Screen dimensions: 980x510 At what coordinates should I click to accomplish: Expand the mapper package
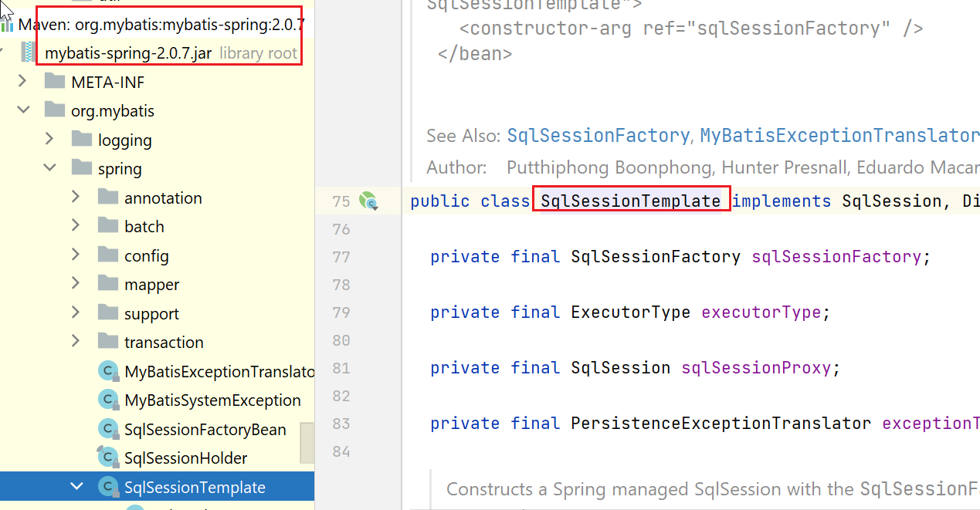76,284
